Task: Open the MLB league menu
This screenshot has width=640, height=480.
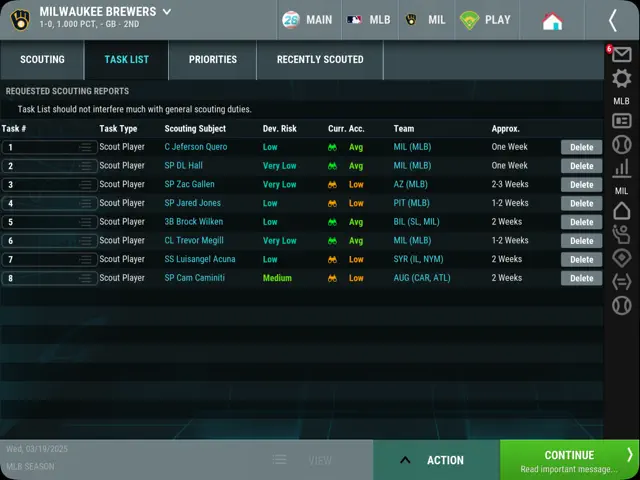Action: tap(369, 20)
